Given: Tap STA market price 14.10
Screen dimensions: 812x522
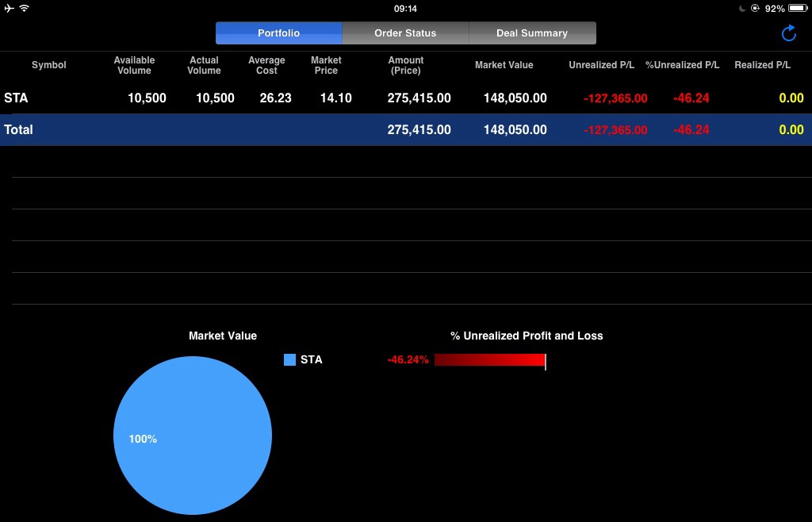Looking at the screenshot, I should point(336,98).
